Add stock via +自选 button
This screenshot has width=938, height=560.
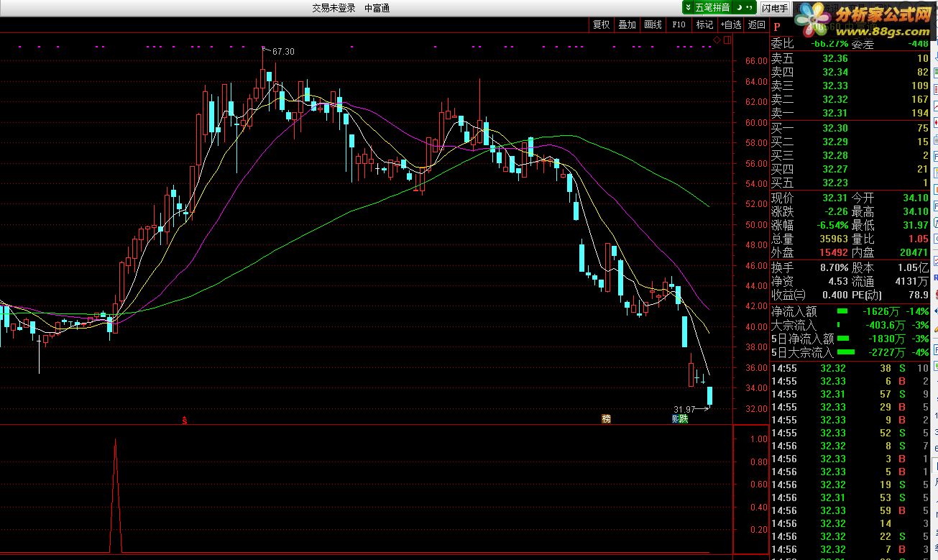coord(731,24)
